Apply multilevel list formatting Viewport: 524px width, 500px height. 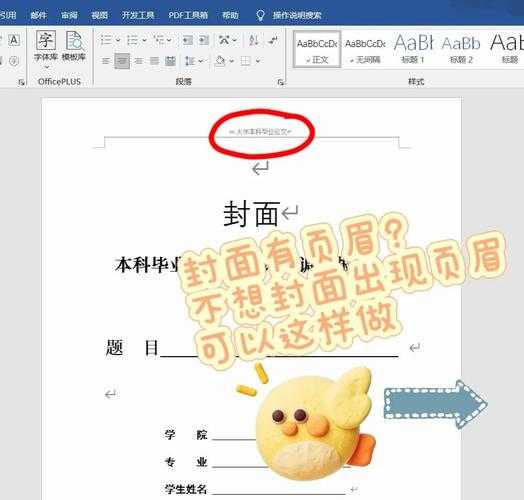pyautogui.click(x=159, y=40)
